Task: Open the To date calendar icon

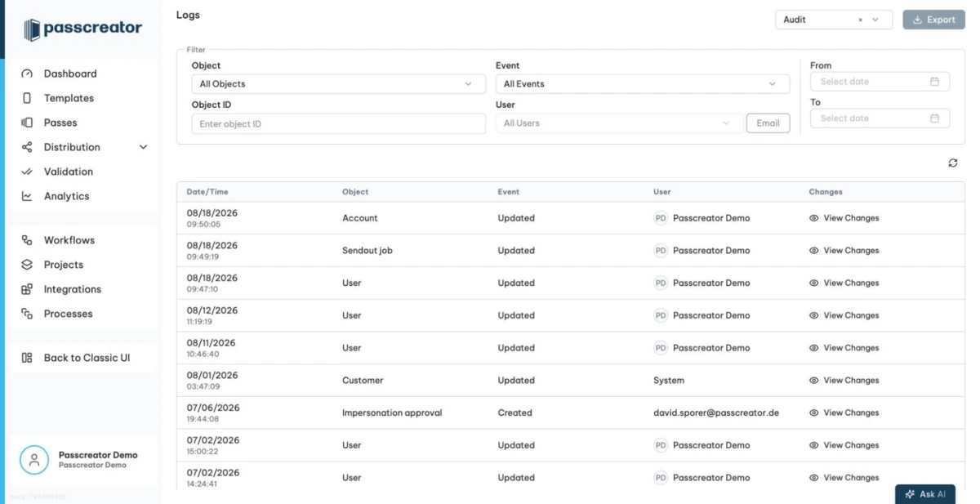Action: 934,118
